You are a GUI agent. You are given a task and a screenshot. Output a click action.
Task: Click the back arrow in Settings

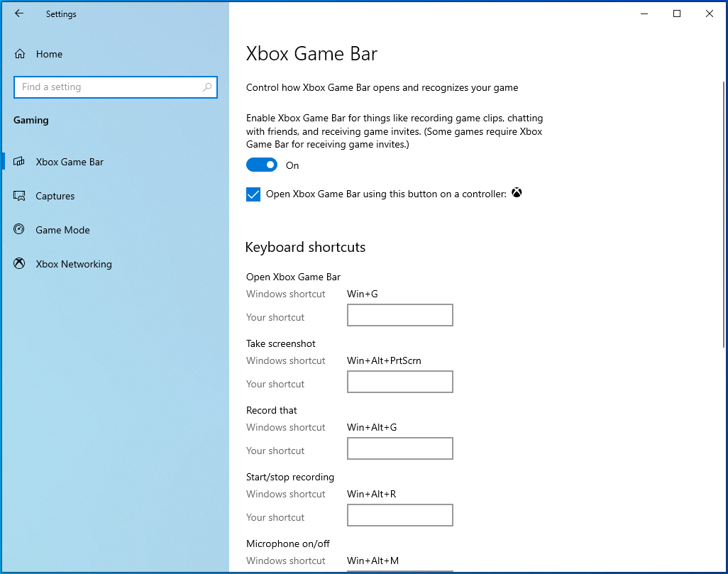click(19, 13)
